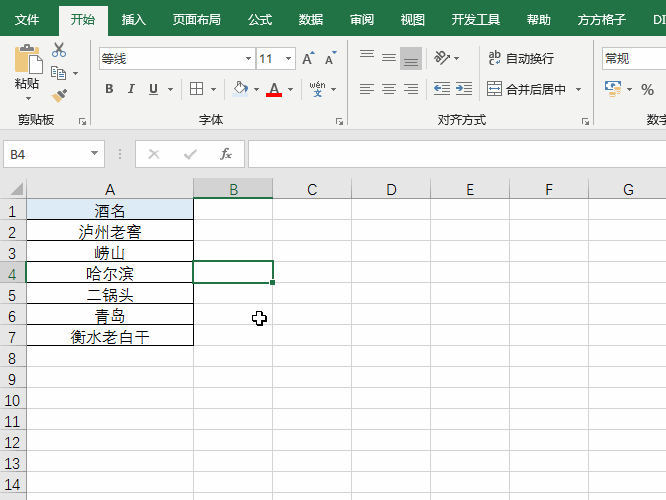Viewport: 666px width, 500px height.
Task: Switch to the 视图 tab
Action: [412, 20]
